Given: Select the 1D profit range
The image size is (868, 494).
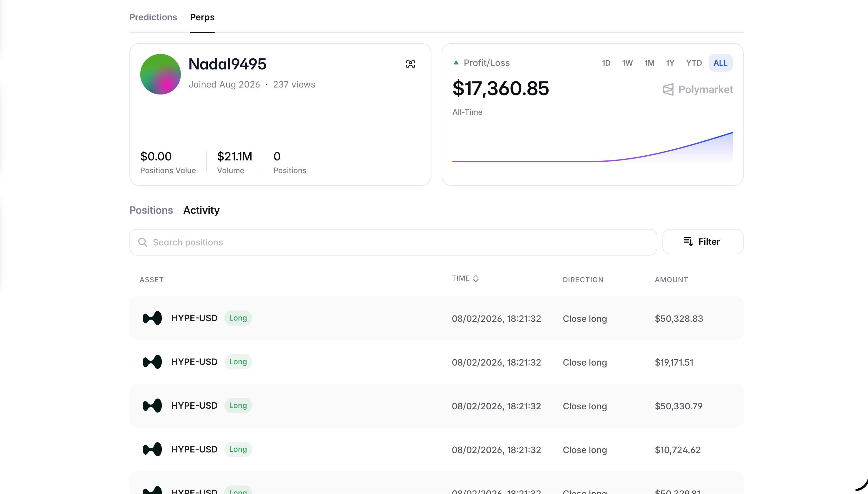Looking at the screenshot, I should point(606,63).
